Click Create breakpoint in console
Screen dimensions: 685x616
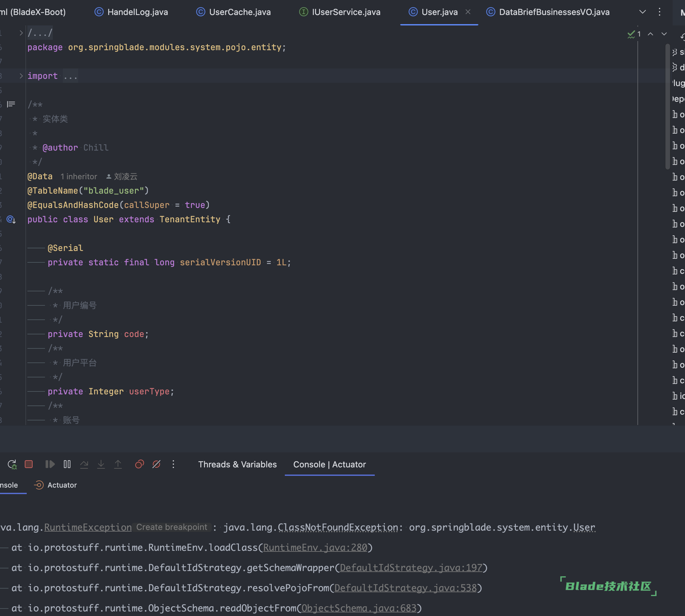[x=172, y=527]
